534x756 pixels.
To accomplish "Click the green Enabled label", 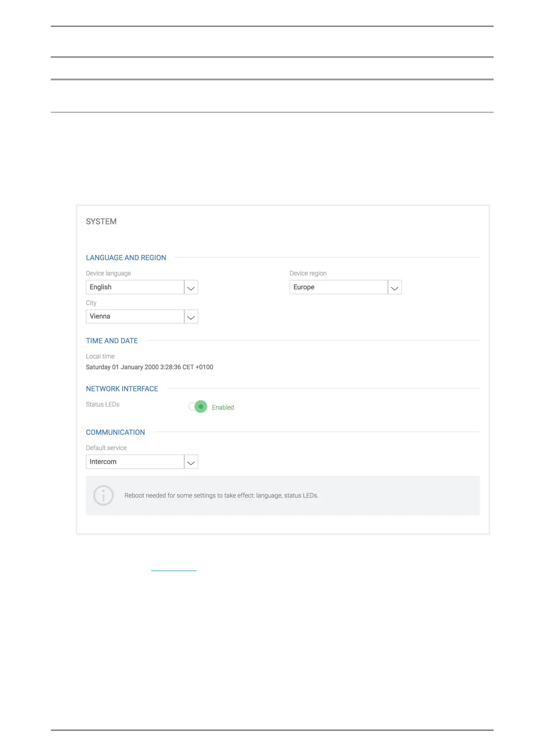I will point(223,408).
